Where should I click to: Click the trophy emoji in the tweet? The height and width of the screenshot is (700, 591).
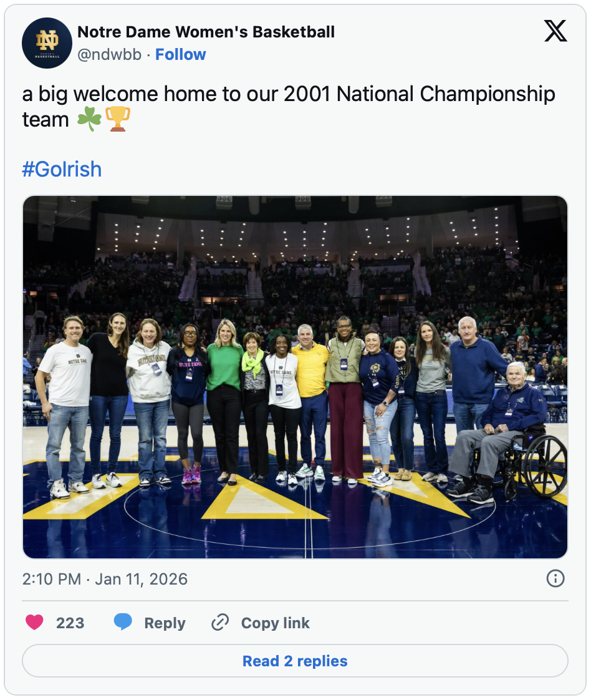coord(118,119)
